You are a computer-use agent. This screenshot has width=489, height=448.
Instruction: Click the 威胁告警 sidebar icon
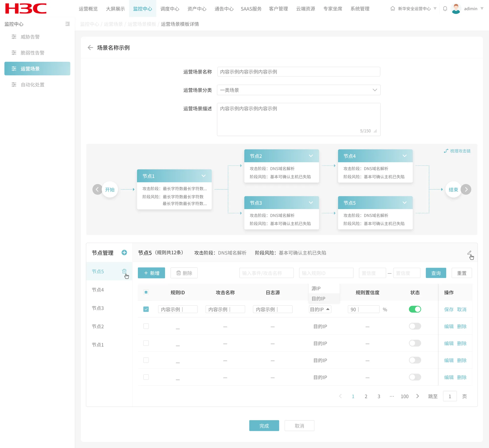(x=14, y=37)
